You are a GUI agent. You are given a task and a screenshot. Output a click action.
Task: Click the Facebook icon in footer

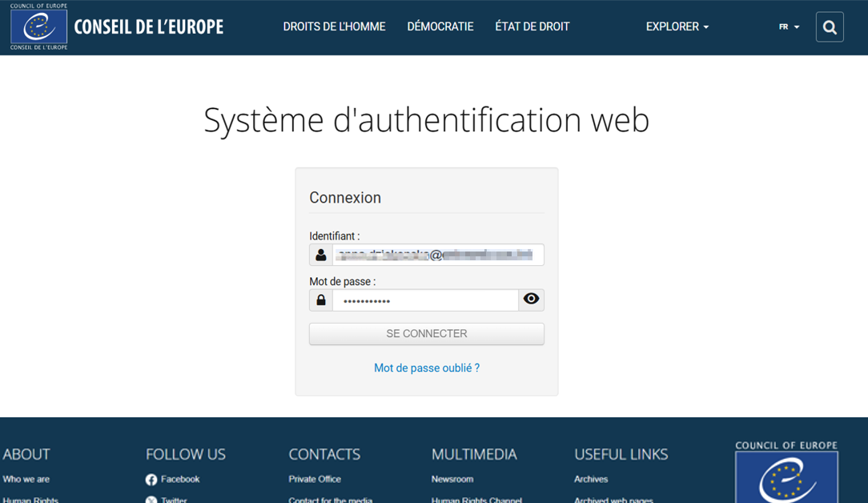click(x=151, y=480)
